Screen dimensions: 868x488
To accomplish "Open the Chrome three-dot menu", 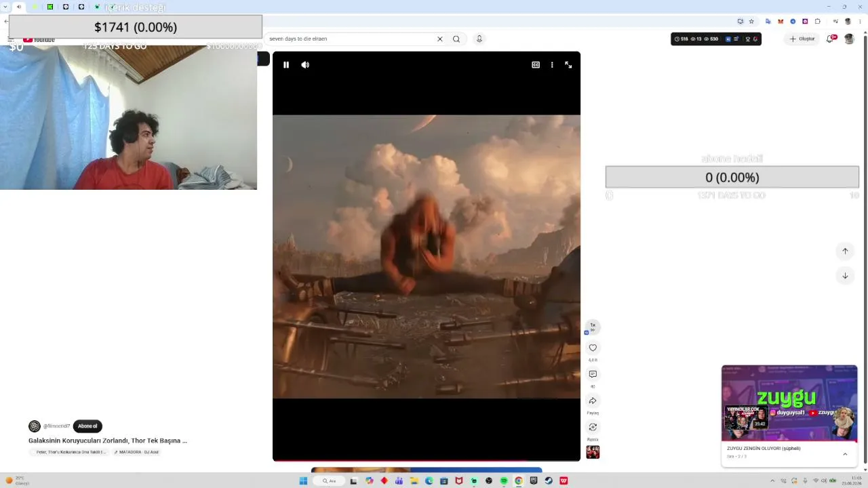I will [x=861, y=21].
